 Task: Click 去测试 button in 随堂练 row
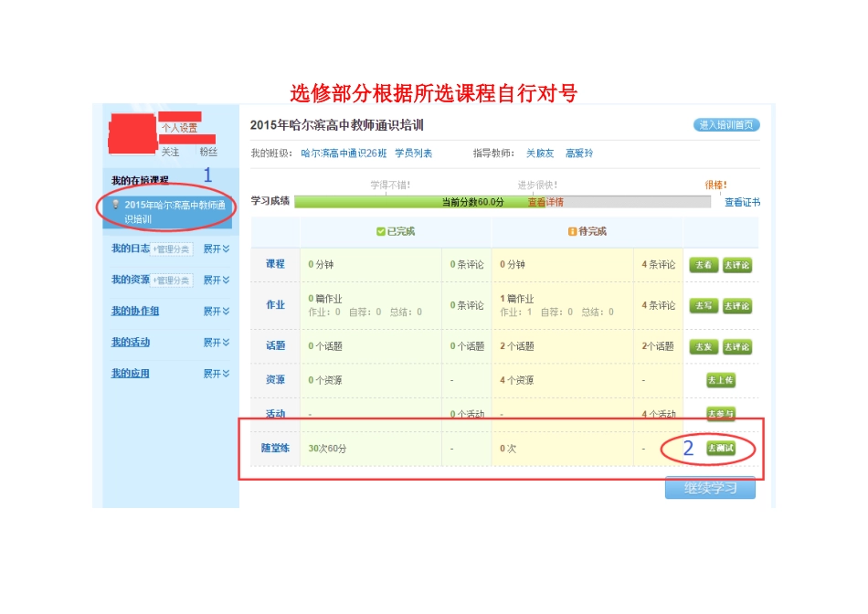point(721,448)
